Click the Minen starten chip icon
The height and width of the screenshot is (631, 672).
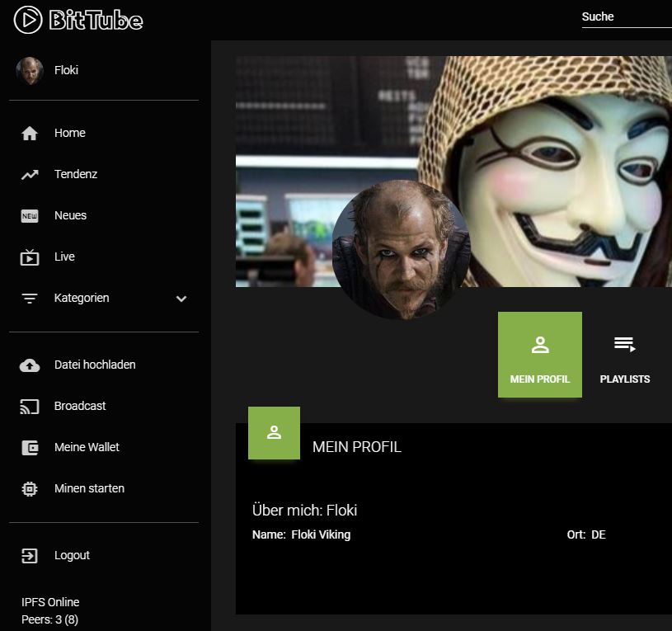click(x=30, y=489)
